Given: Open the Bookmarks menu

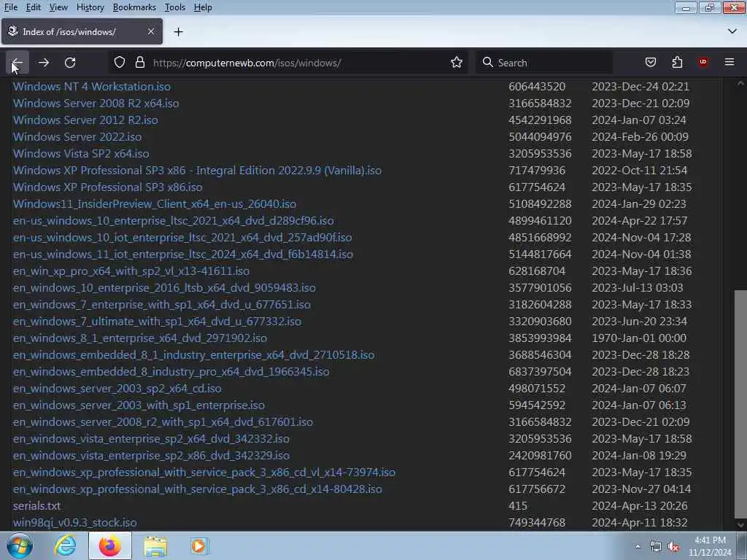Looking at the screenshot, I should click(134, 7).
